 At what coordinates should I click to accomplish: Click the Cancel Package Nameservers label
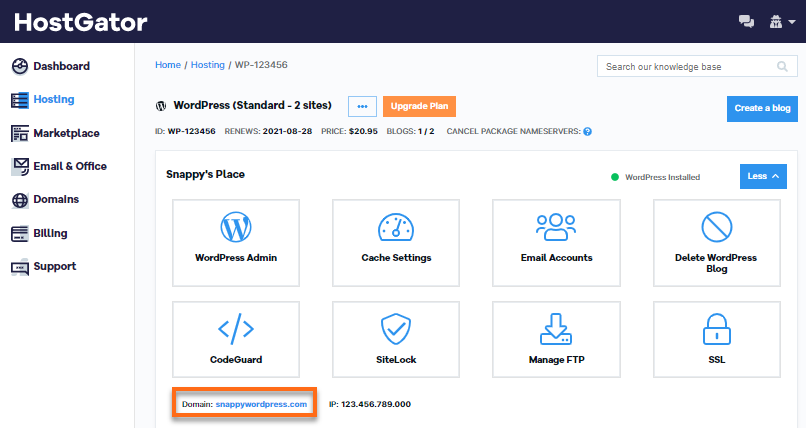click(514, 132)
